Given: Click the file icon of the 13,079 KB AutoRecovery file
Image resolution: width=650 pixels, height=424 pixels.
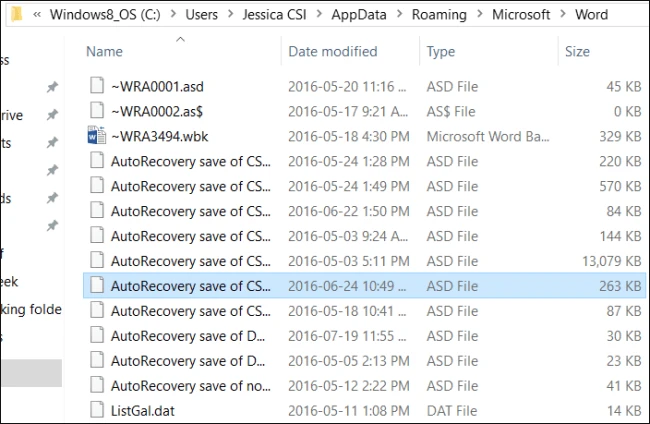Looking at the screenshot, I should (x=96, y=260).
